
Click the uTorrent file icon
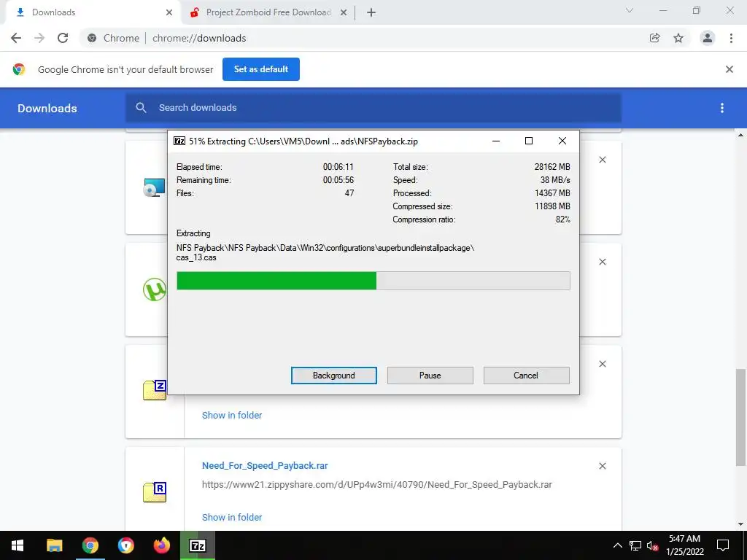[155, 289]
